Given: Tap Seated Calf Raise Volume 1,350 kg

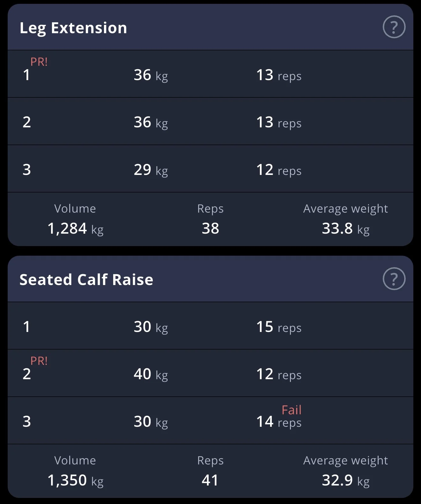Looking at the screenshot, I should pyautogui.click(x=75, y=471).
